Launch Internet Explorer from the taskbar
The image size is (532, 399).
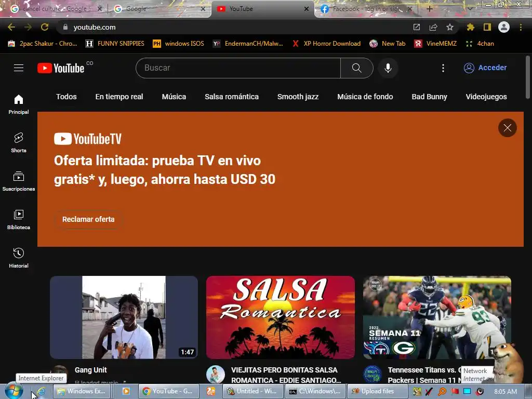tap(42, 392)
